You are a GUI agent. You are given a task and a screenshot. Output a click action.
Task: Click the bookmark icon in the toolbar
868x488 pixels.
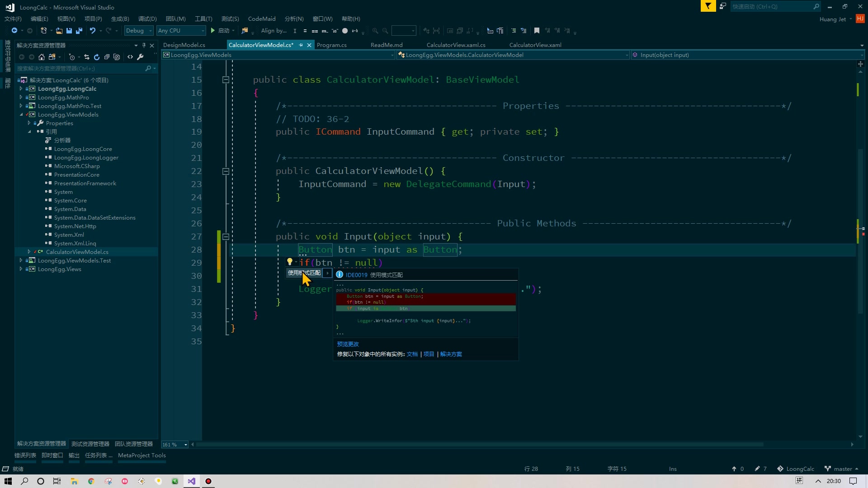[x=537, y=31]
